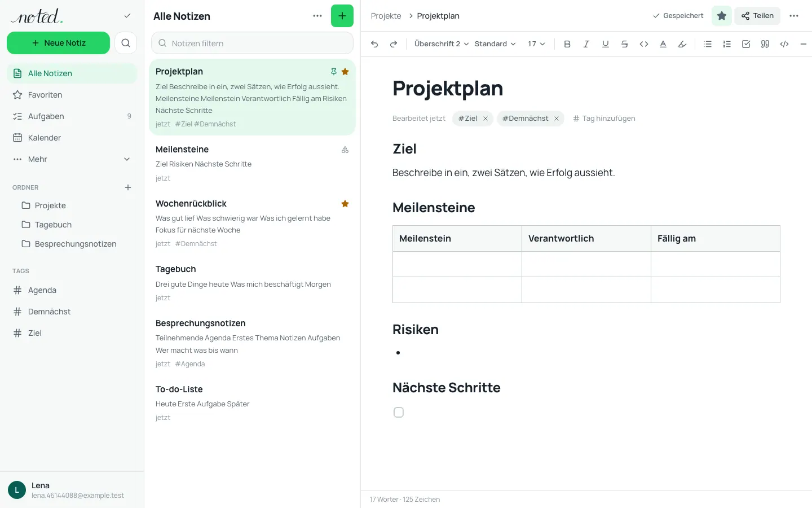Add a new folder in Ordner section
This screenshot has width=812, height=508.
pyautogui.click(x=128, y=187)
